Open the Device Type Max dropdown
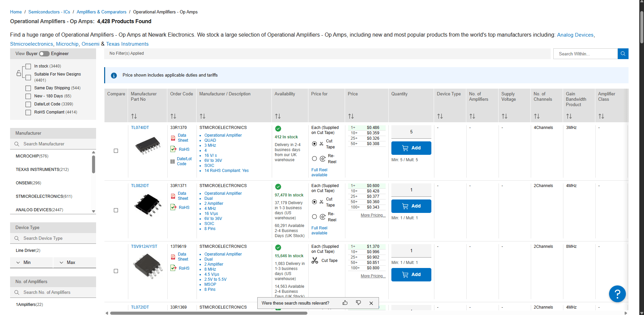 click(74, 263)
